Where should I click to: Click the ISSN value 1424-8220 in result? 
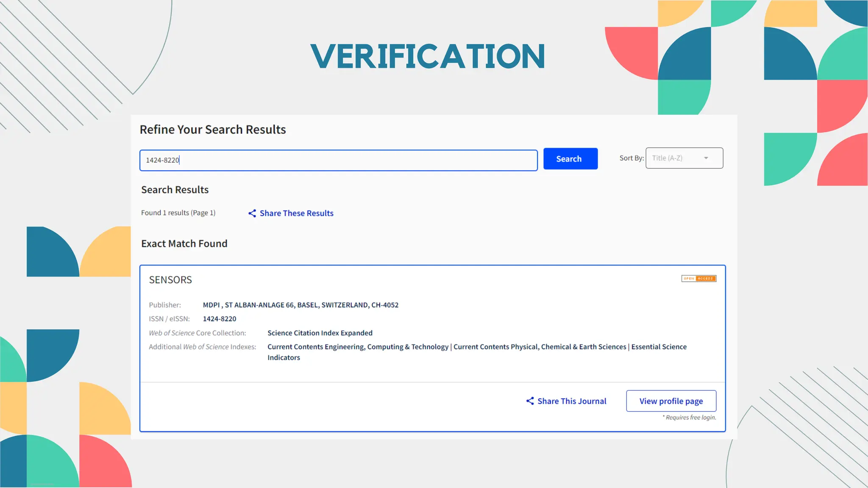point(219,319)
